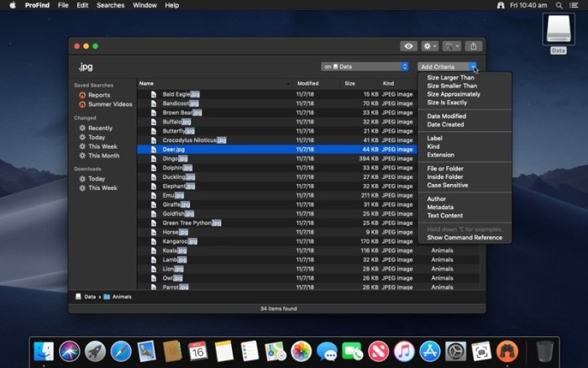Click the Animals folder in path bar
Screen dimensions: 588x368
tap(121, 297)
